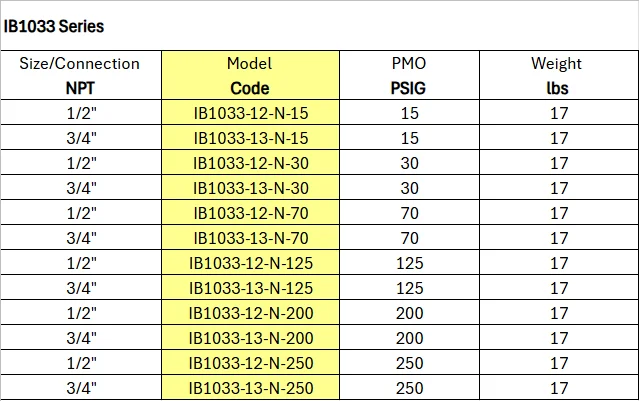The height and width of the screenshot is (401, 639).
Task: Select model code IB1033-12-N-200
Action: pyautogui.click(x=250, y=313)
